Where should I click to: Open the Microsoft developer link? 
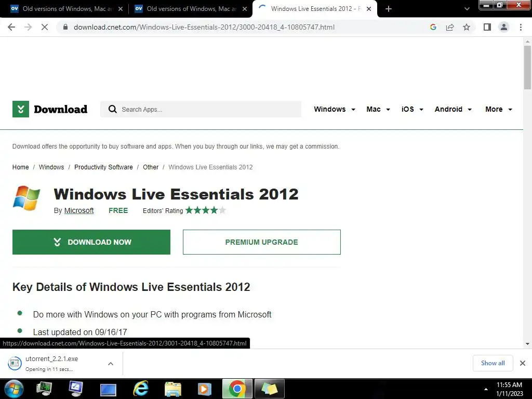tap(79, 211)
